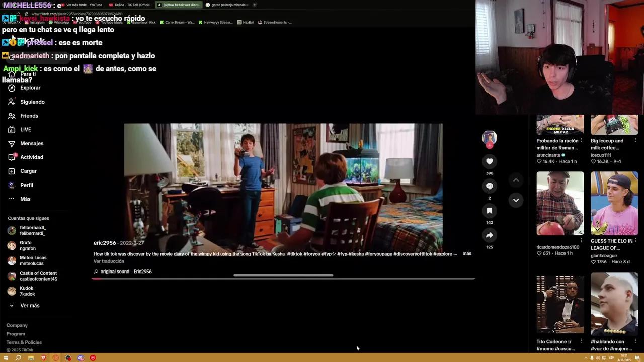Screen dimensions: 644x362
Task: Open #hablando con #voz de mujer thumbnail
Action: coord(614,304)
